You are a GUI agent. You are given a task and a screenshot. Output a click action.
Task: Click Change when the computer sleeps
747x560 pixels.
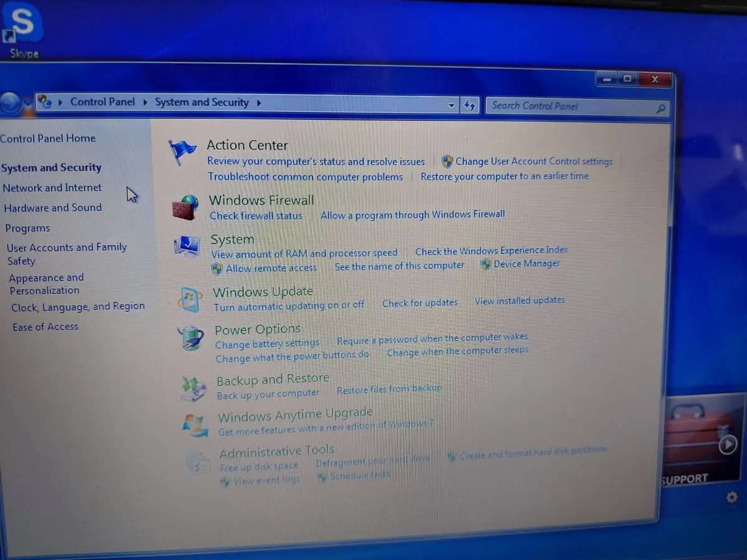click(458, 352)
